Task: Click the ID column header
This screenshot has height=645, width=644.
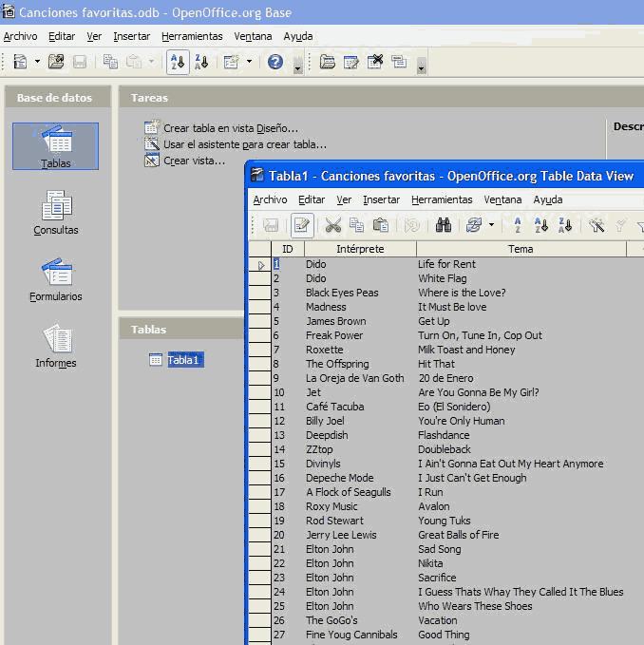Action: click(288, 249)
